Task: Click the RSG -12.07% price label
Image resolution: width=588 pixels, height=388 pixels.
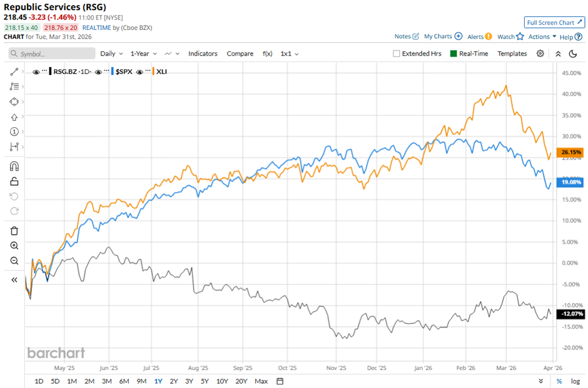Action: tap(570, 314)
